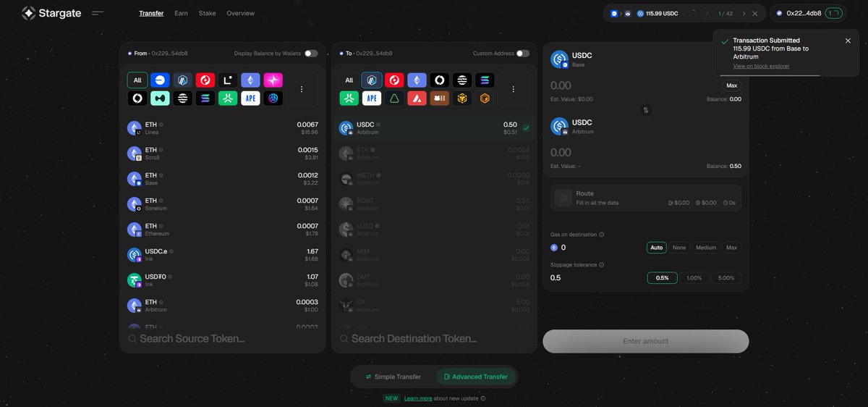Switch to Advanced Transfer mode

(475, 377)
